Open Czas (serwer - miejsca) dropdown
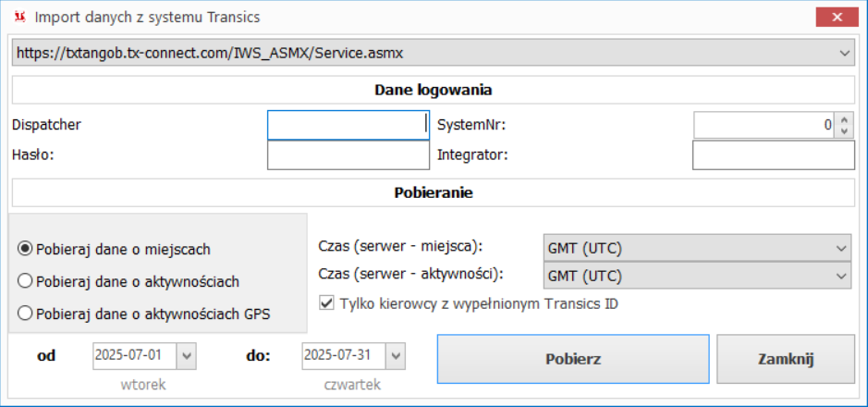 point(697,248)
